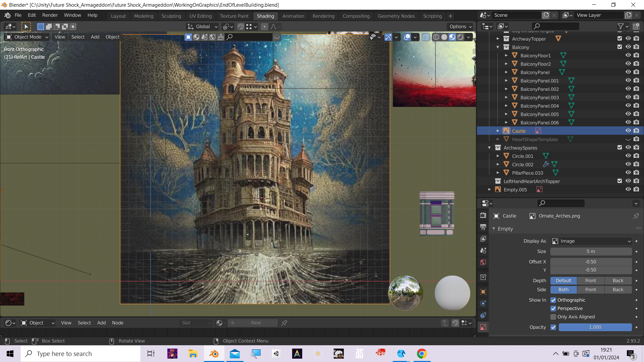Expand the Castle object tree item
Viewport: 644px width, 362px height.
[x=498, y=131]
